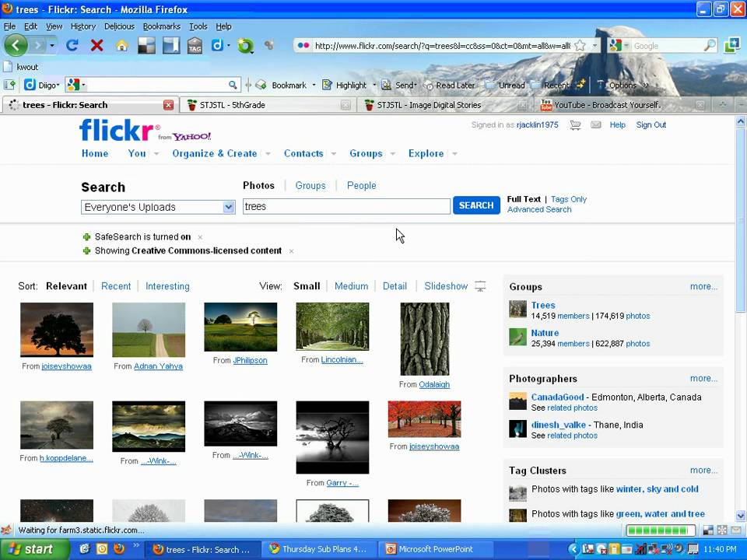Click the Diigo Send button
Image resolution: width=747 pixels, height=560 pixels.
click(400, 86)
